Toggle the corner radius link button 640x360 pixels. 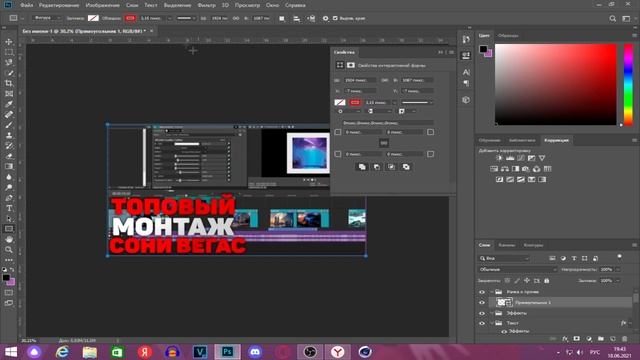click(384, 143)
